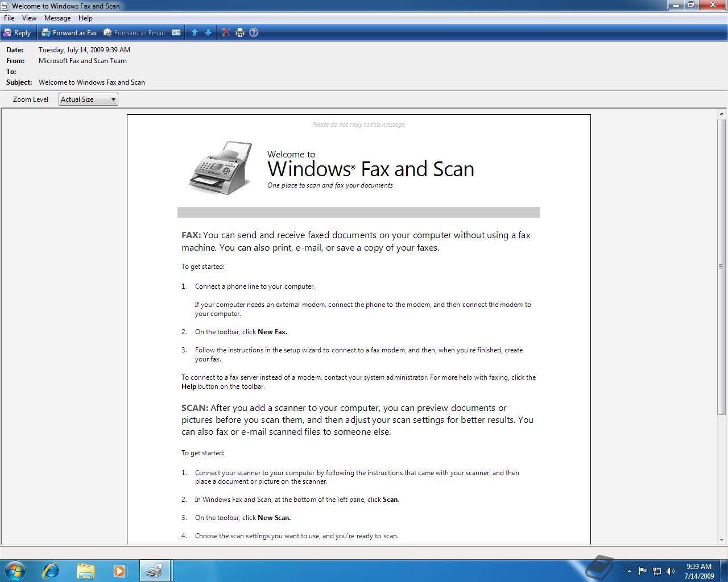728x582 pixels.
Task: Launch Internet Explorer from taskbar
Action: [51, 570]
